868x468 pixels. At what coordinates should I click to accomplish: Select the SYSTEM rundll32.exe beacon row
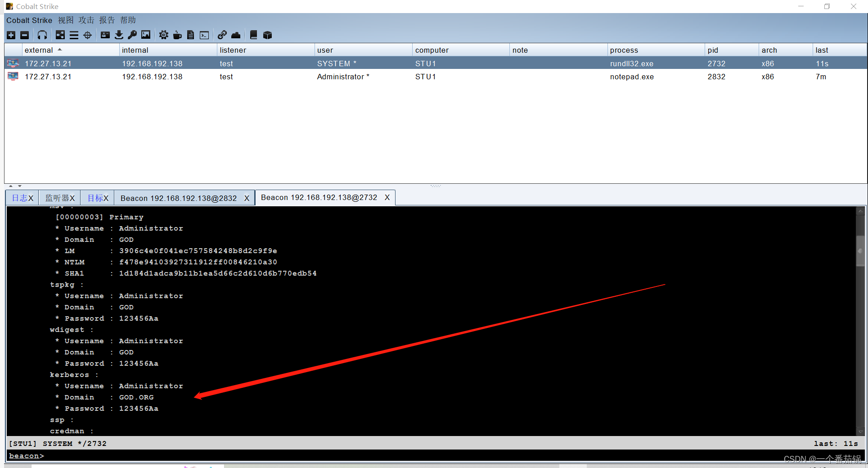click(436, 64)
